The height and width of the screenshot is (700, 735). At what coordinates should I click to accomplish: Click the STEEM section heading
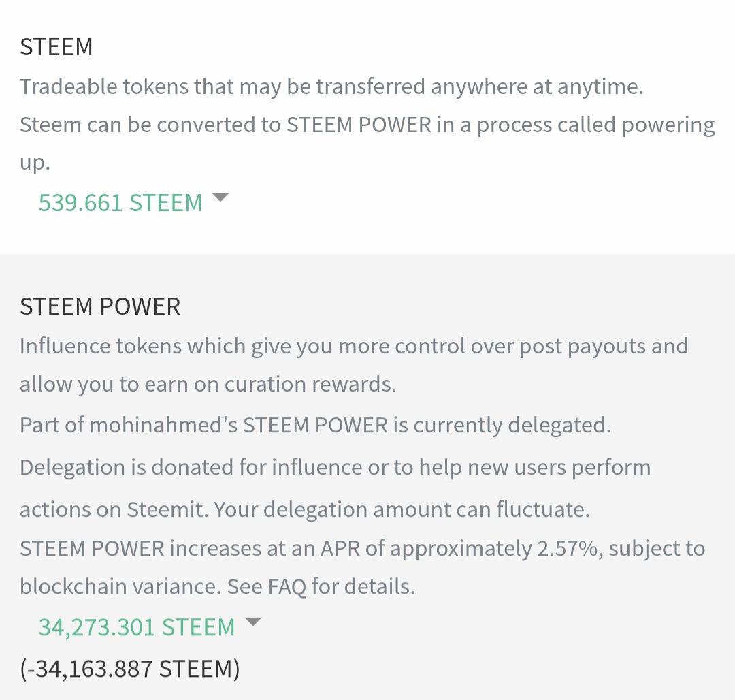[x=56, y=47]
